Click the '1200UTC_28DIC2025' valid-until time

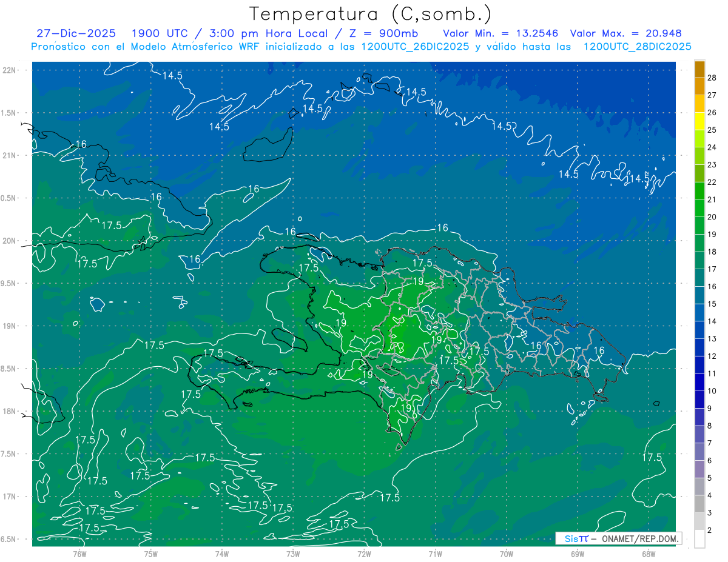638,47
